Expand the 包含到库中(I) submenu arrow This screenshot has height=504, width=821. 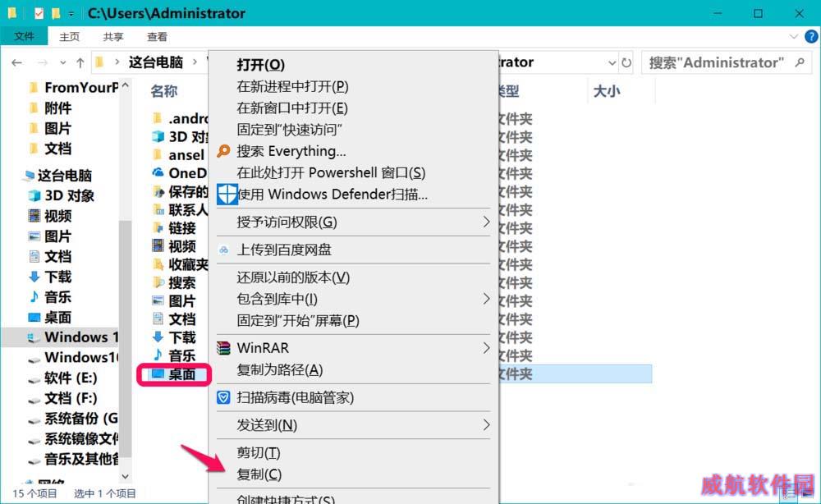(x=486, y=299)
